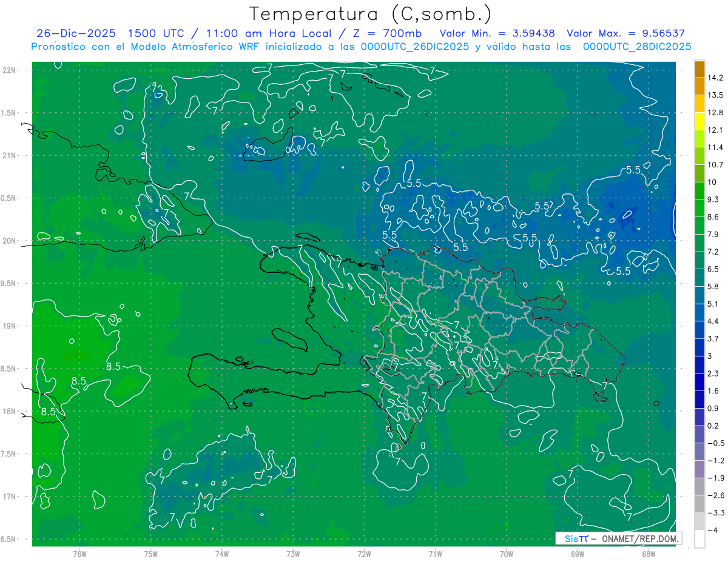Click the 75W longitude axis label

click(x=151, y=554)
